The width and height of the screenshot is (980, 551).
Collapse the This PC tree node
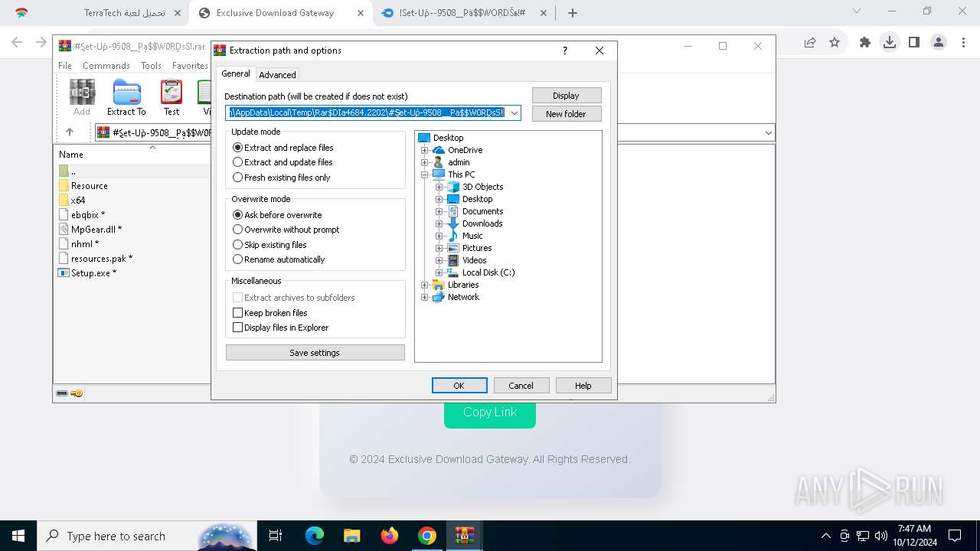(x=425, y=174)
